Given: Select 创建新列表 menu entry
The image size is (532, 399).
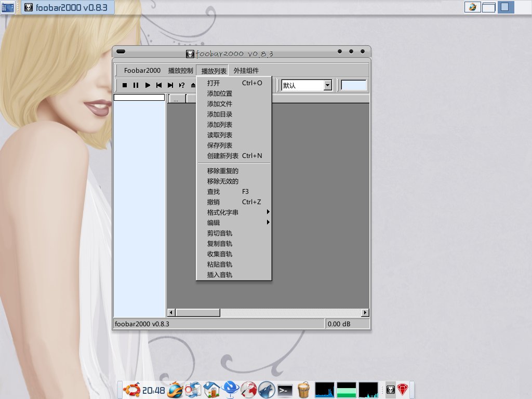Looking at the screenshot, I should pyautogui.click(x=234, y=156).
